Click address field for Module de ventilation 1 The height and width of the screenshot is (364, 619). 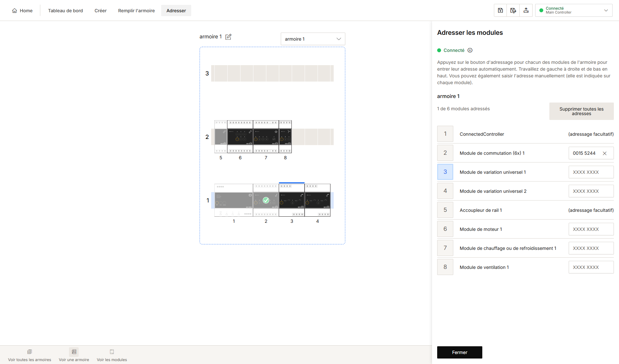(591, 267)
